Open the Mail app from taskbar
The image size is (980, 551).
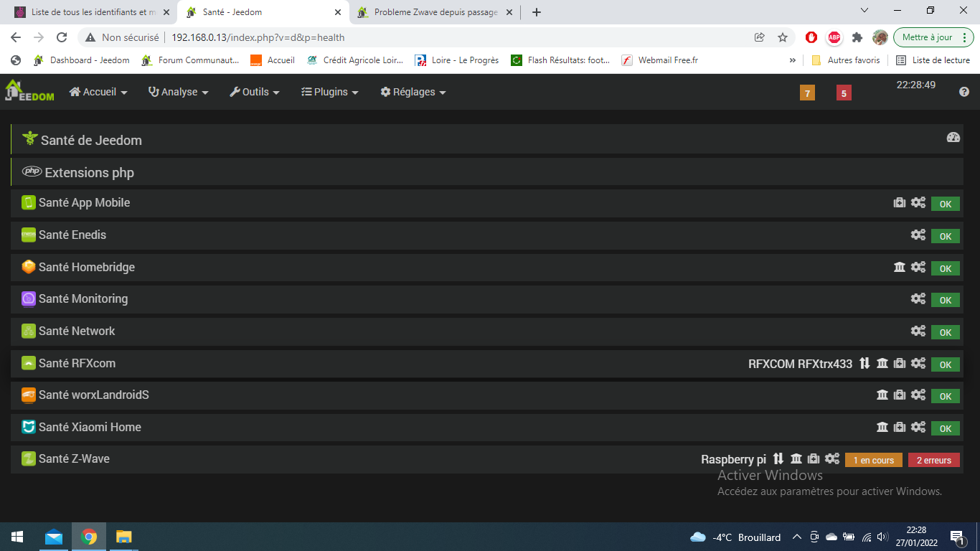pos(54,537)
